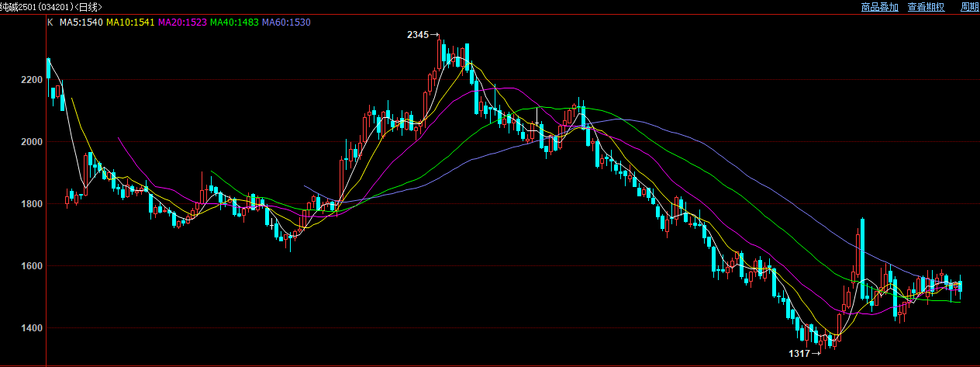Select the MA20:1523 indicator label
Image resolution: width=980 pixels, height=367 pixels.
(182, 23)
